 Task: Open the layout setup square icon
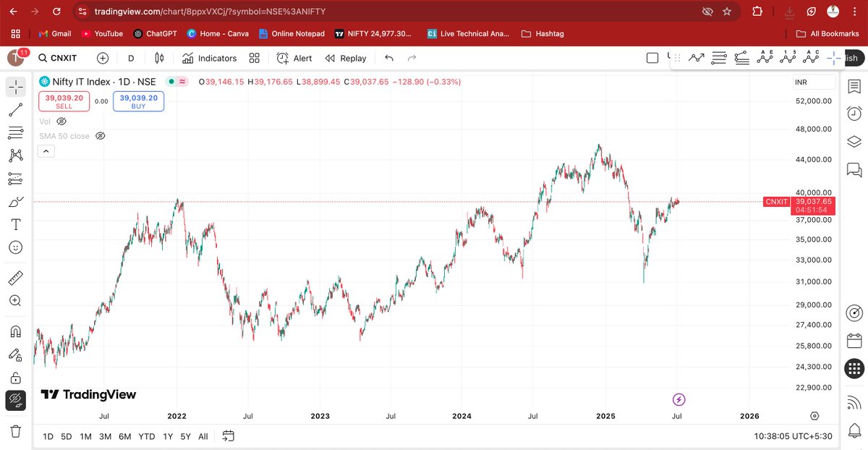pyautogui.click(x=652, y=58)
